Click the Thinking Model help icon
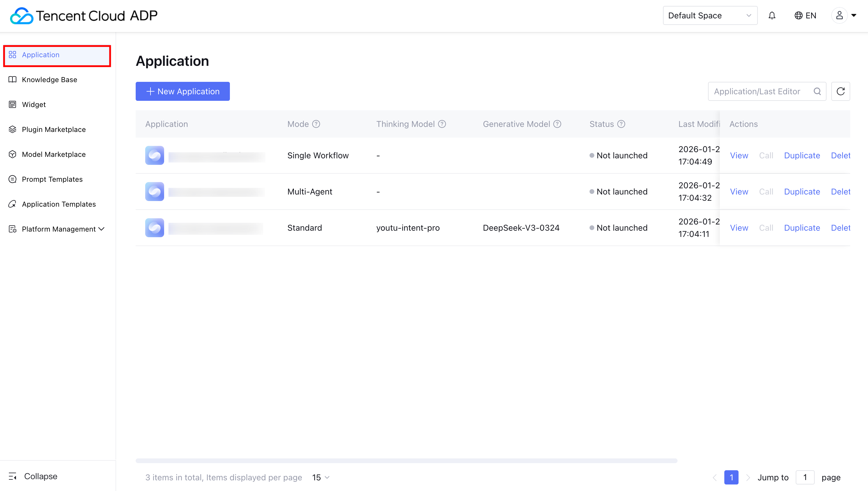 pyautogui.click(x=442, y=124)
